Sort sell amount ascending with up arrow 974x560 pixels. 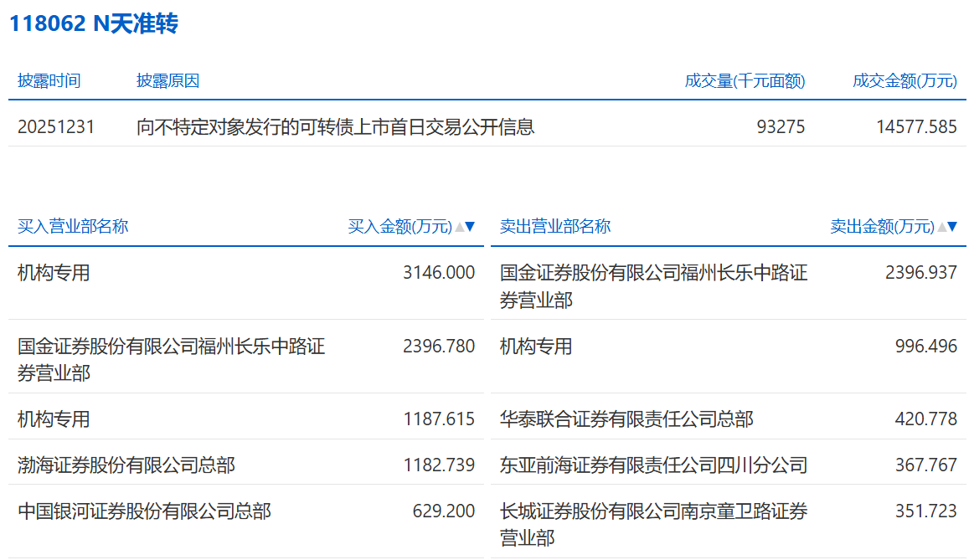941,227
